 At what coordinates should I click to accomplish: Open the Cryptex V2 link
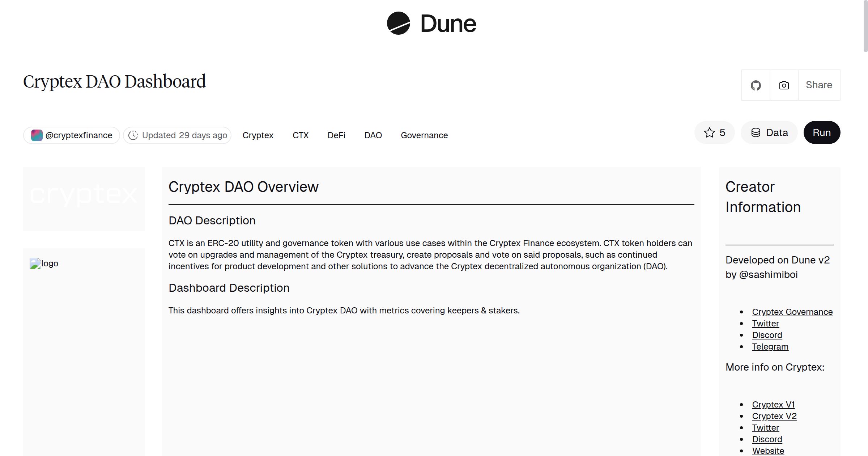pos(774,416)
